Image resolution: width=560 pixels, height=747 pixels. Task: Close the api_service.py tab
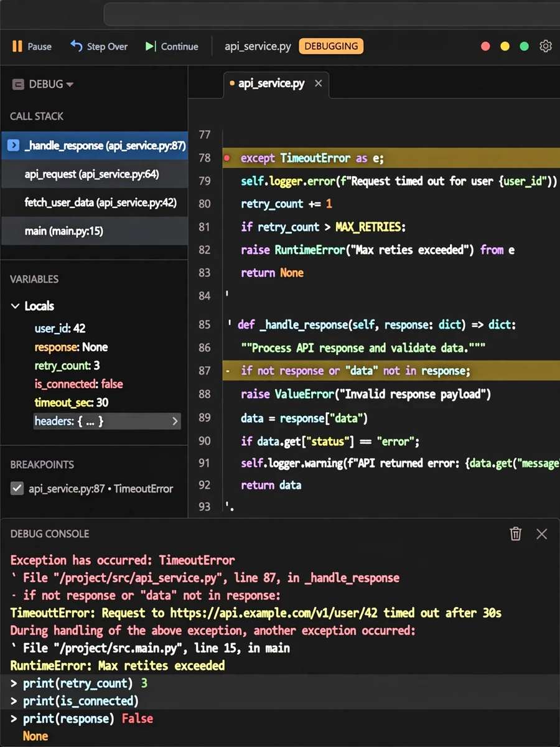click(319, 83)
